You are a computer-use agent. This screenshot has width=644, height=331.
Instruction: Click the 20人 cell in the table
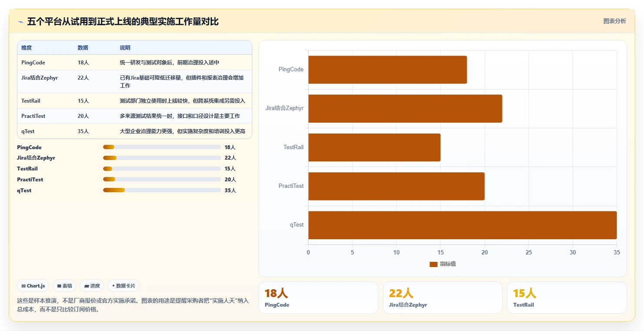[x=83, y=116]
